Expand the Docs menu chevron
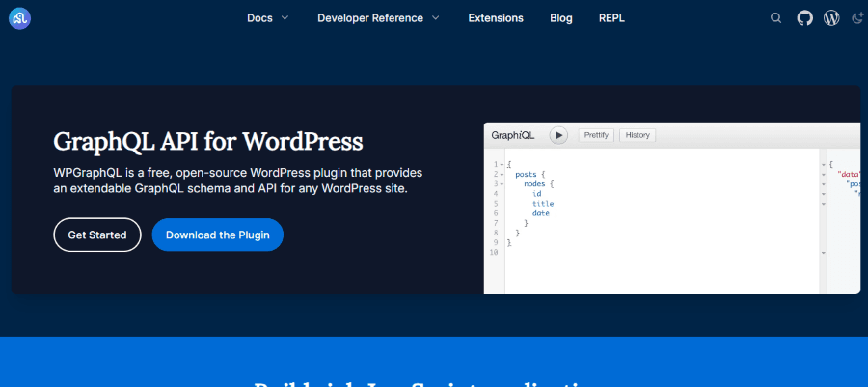 click(285, 18)
